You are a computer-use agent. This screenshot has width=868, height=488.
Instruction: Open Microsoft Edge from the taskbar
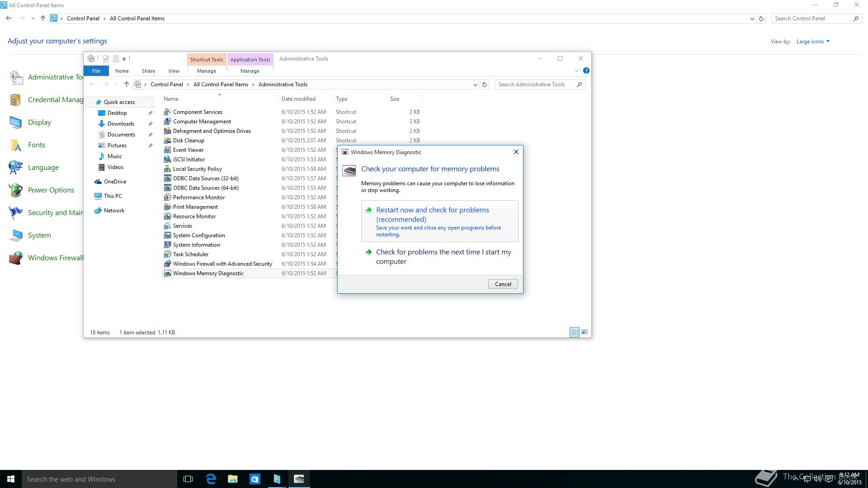(x=211, y=479)
